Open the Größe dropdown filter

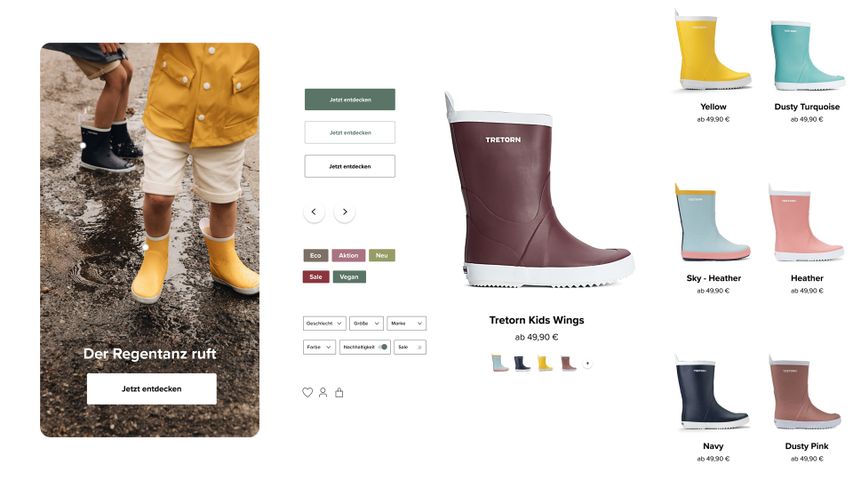click(x=367, y=323)
